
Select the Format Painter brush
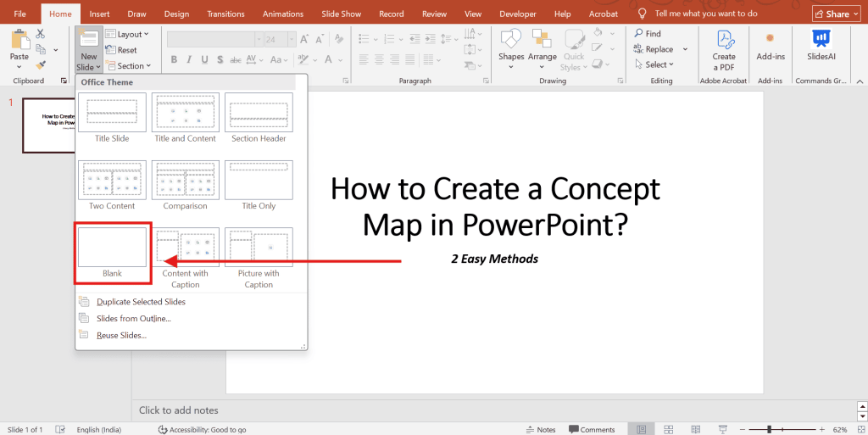tap(41, 64)
